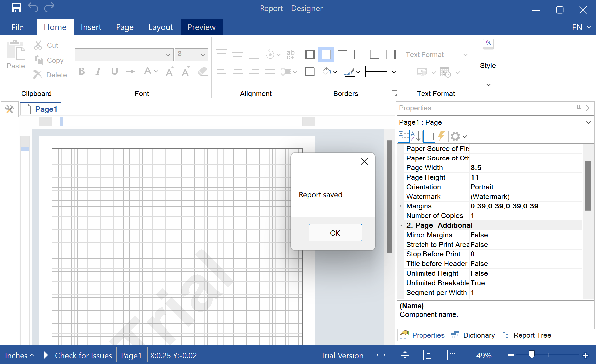Viewport: 596px width, 364px height.
Task: Click OK in Report saved dialog
Action: [335, 233]
